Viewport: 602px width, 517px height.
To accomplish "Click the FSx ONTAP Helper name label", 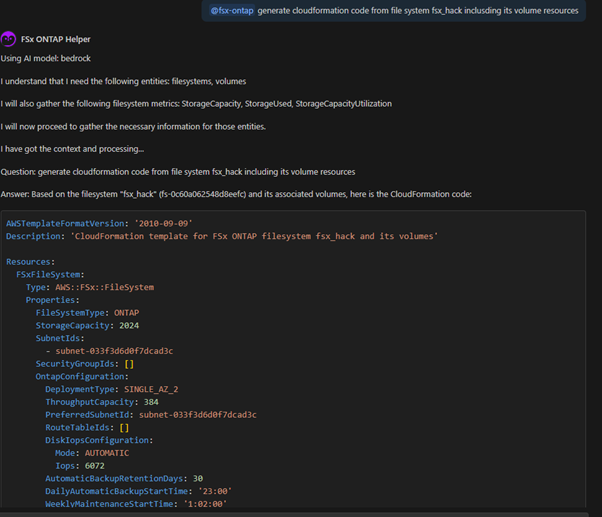I will click(56, 39).
